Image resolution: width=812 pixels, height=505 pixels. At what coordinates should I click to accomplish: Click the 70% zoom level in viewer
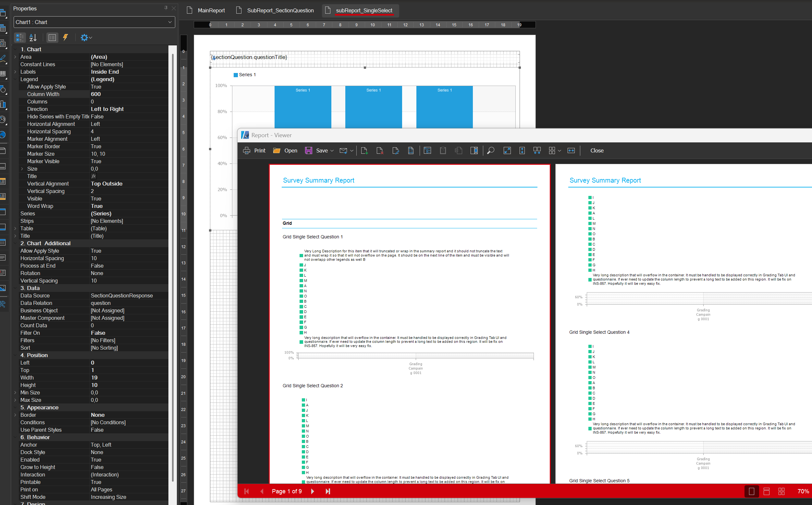(803, 491)
